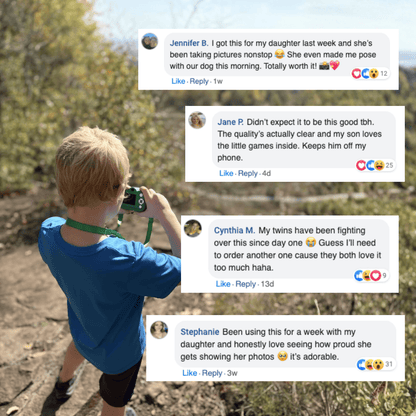
Task: Open Jane P.'s profile picture
Action: [x=197, y=120]
